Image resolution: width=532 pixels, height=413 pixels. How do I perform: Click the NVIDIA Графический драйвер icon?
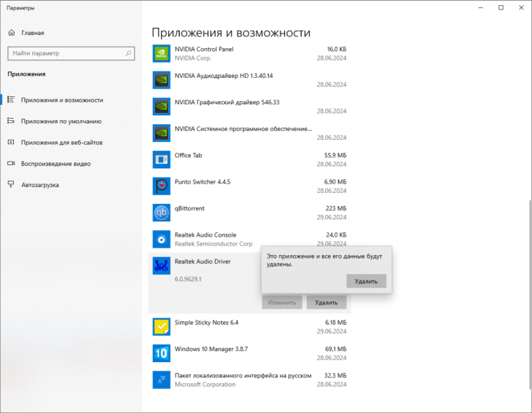coord(161,106)
